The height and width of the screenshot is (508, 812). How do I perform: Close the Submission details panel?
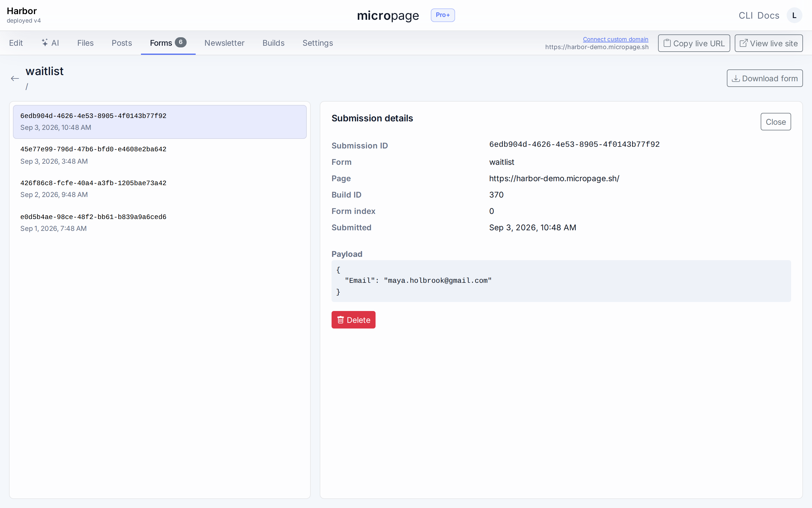click(x=775, y=122)
